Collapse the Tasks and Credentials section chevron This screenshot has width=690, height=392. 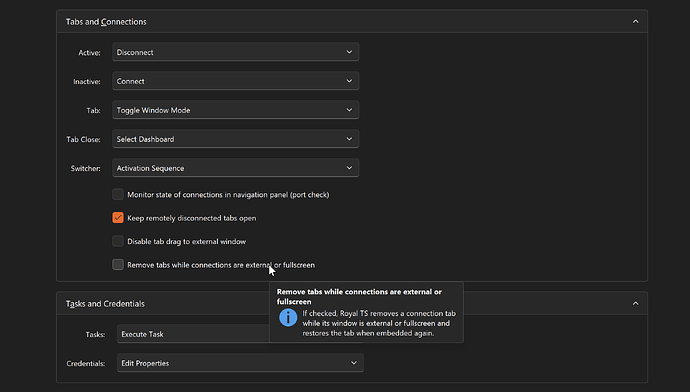click(635, 304)
